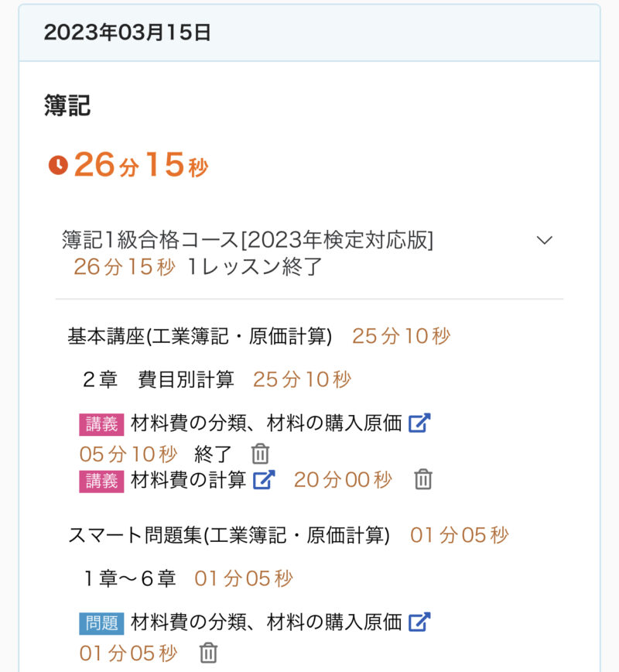Screen dimensions: 619x672
Task: Delete the 05分10秒 lecture record
Action: pyautogui.click(x=261, y=454)
